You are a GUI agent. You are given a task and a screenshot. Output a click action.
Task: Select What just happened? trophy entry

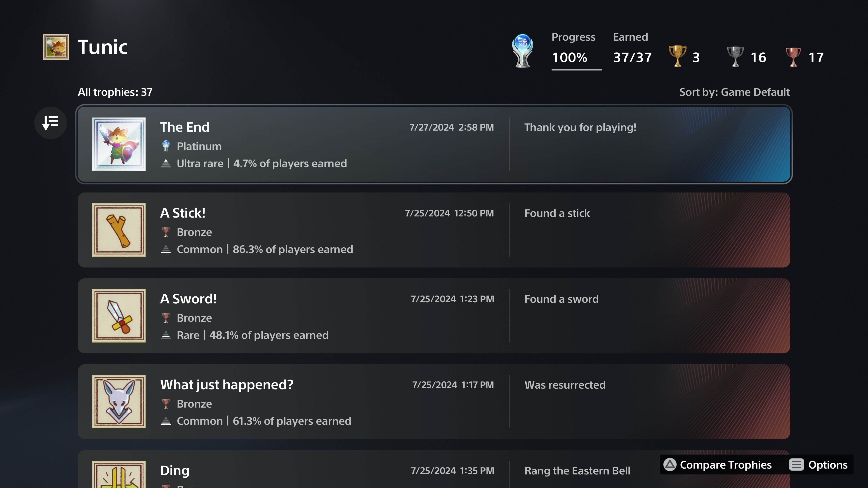tap(434, 401)
